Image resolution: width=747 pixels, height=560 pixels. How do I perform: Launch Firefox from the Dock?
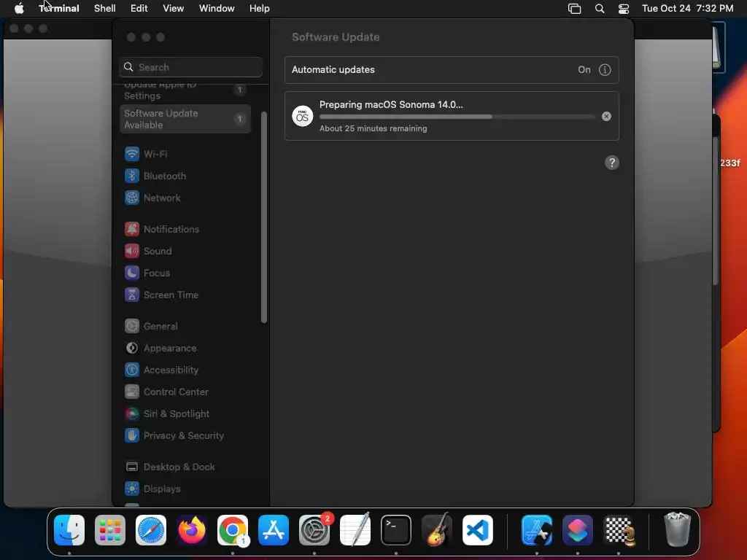(192, 530)
